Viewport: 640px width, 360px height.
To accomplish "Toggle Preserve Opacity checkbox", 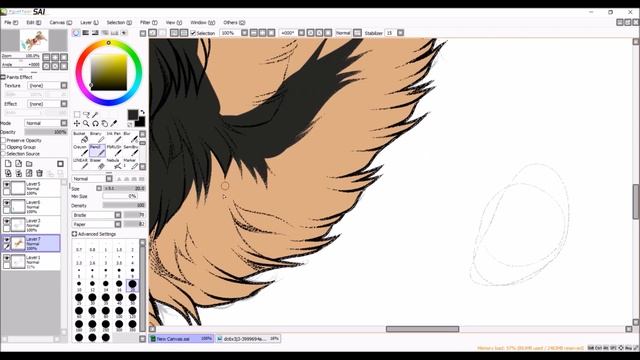I will [x=3, y=140].
